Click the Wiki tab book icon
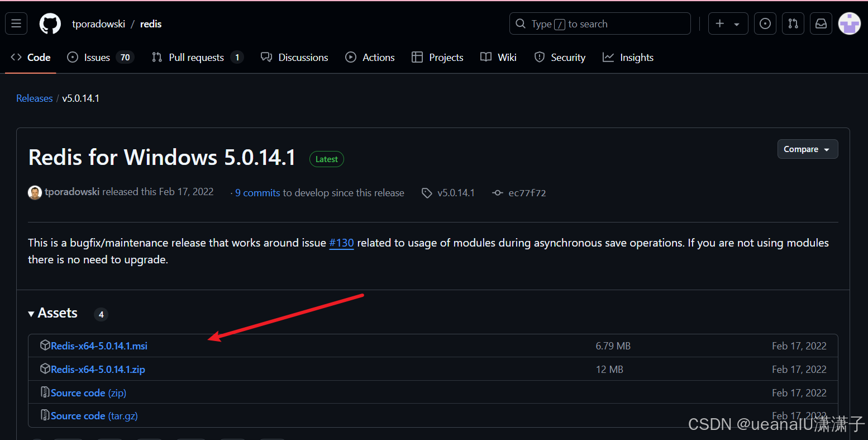Viewport: 868px width, 440px height. click(486, 57)
